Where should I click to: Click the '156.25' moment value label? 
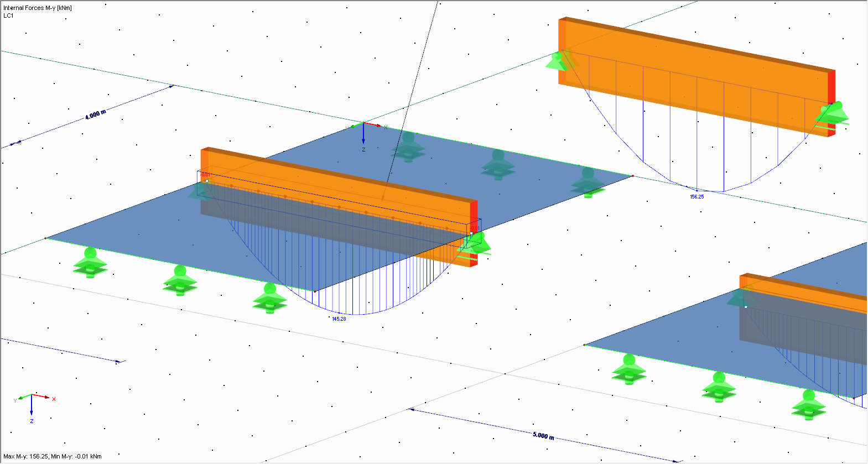[697, 196]
